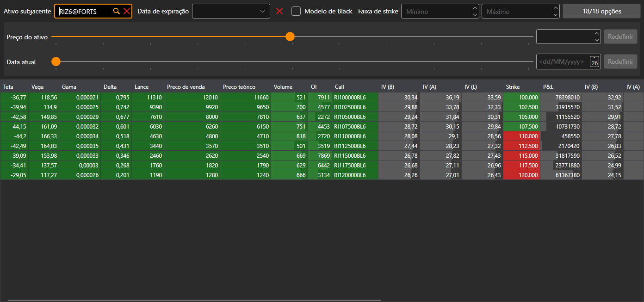Increase the Mínimo strike with up arrow
Screen dimensions: 644x302
[x=475, y=8]
